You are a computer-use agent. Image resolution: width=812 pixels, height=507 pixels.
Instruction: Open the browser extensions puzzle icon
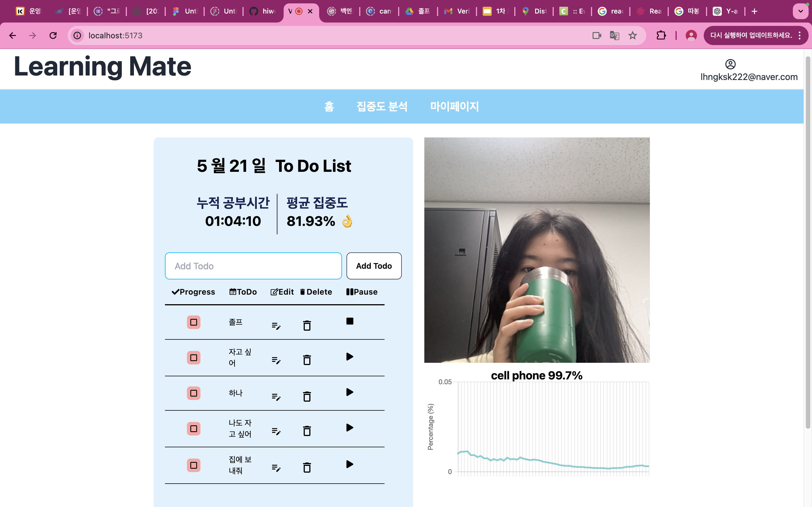click(661, 35)
